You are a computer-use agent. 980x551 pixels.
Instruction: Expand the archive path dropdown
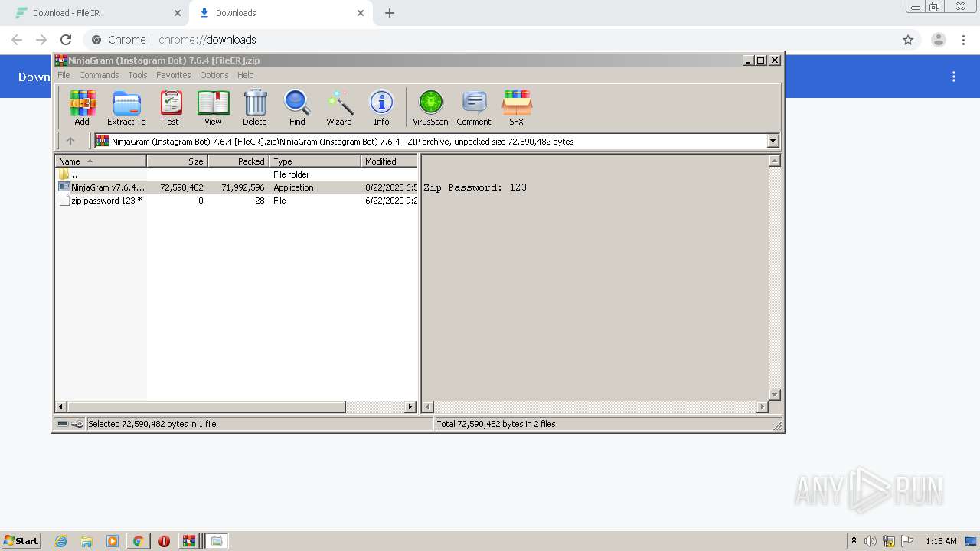pos(773,141)
